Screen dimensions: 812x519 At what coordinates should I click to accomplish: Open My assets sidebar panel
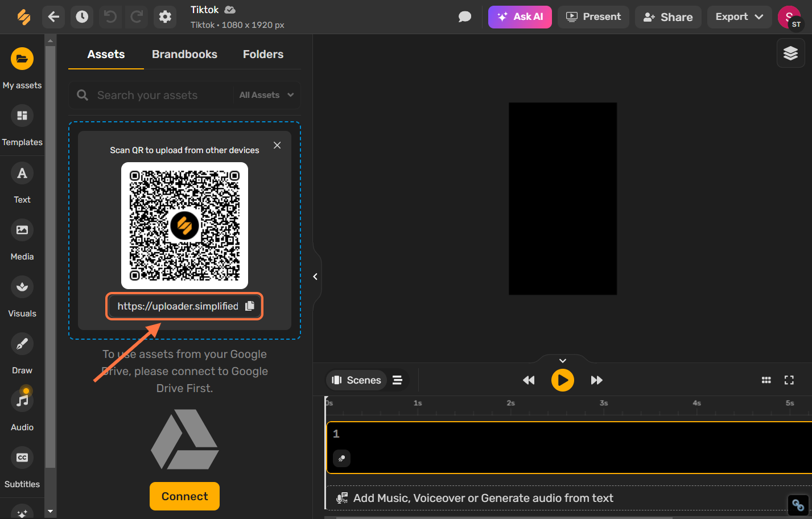pos(22,68)
